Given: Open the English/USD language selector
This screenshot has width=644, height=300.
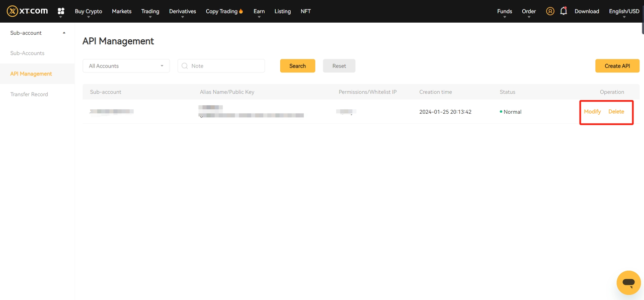Looking at the screenshot, I should click(624, 11).
